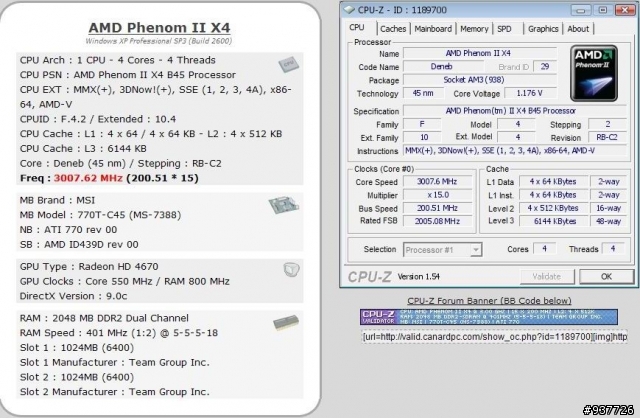Click the OK button in CPU-Z
The height and width of the screenshot is (418, 640).
pyautogui.click(x=607, y=277)
